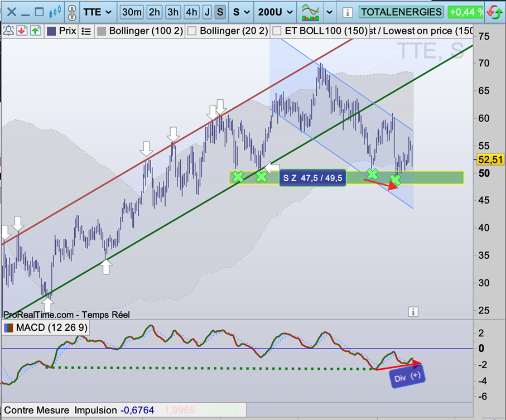Toggle the Bollinger (20 2) checkbox

click(192, 31)
